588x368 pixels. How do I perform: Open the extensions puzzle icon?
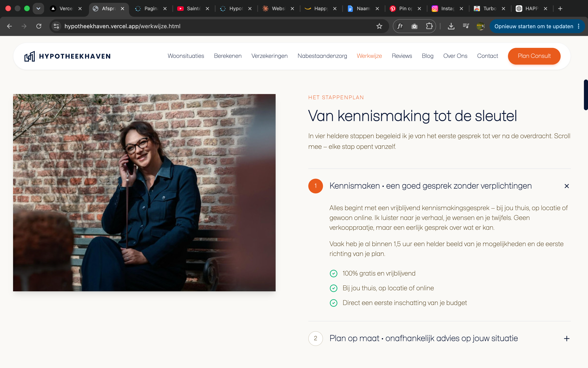pos(429,26)
